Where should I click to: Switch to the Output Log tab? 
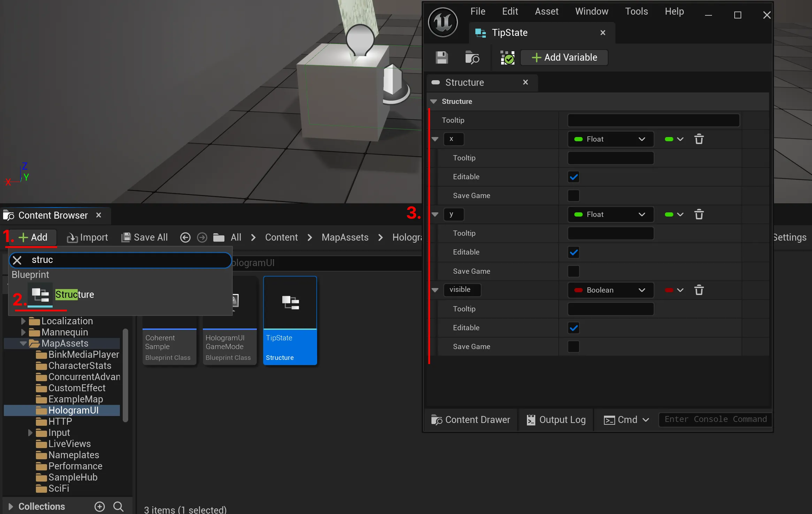[556, 420]
